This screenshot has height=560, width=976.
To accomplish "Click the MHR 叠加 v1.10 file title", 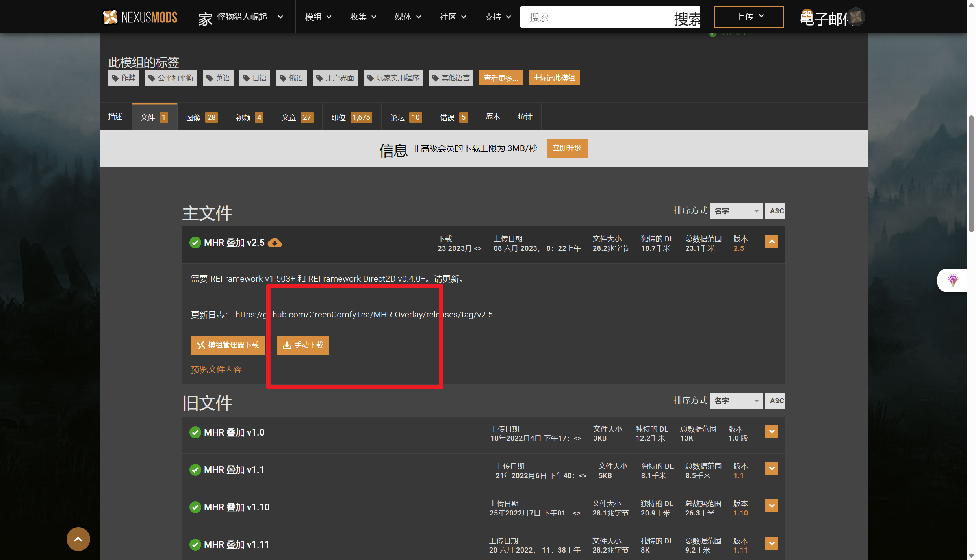I will pos(237,507).
